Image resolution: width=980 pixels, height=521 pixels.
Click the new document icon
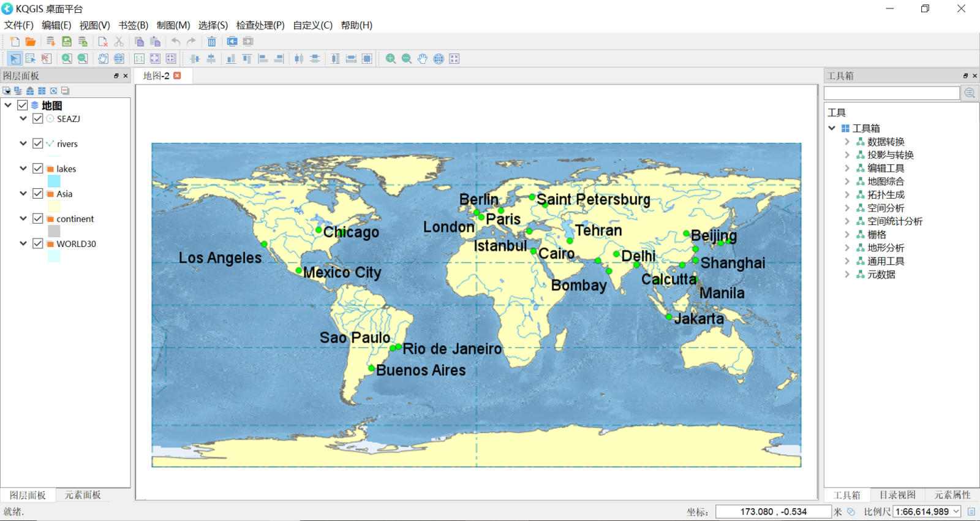point(15,42)
